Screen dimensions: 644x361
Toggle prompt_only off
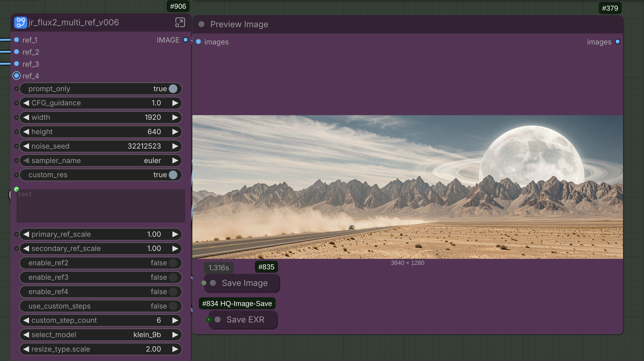pos(173,89)
